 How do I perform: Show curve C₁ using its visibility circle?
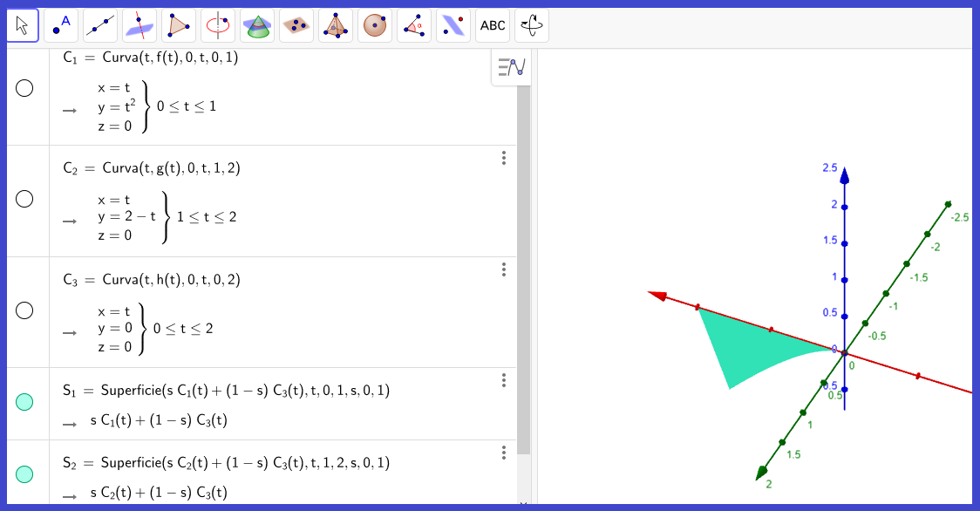pyautogui.click(x=24, y=88)
